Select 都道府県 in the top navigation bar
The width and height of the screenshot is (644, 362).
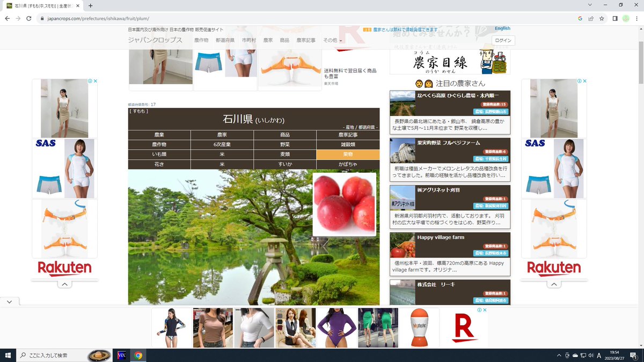(x=225, y=40)
